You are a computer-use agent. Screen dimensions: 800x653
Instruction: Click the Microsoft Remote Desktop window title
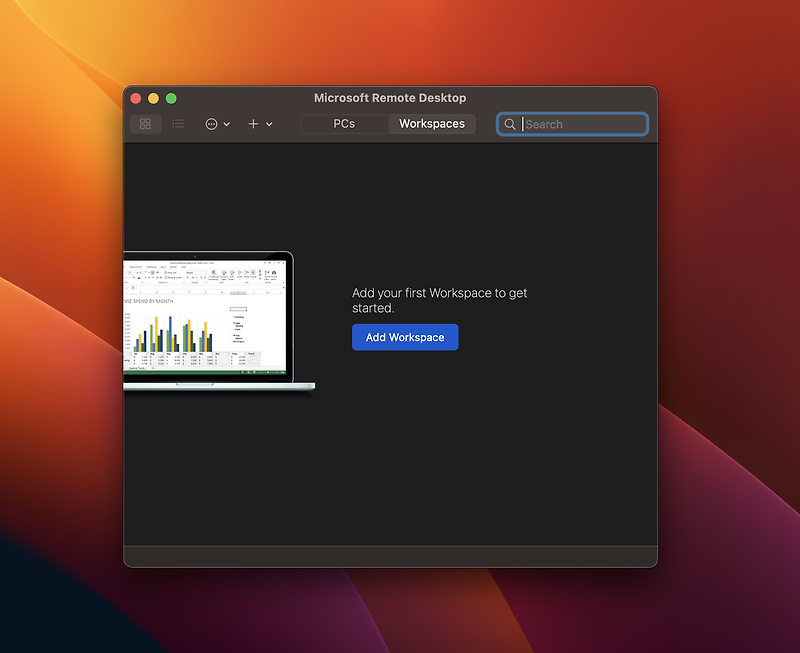click(x=390, y=98)
